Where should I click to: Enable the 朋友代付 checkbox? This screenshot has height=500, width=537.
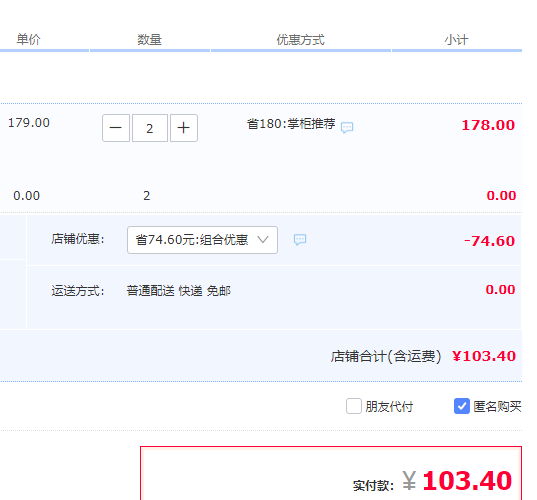[x=354, y=406]
